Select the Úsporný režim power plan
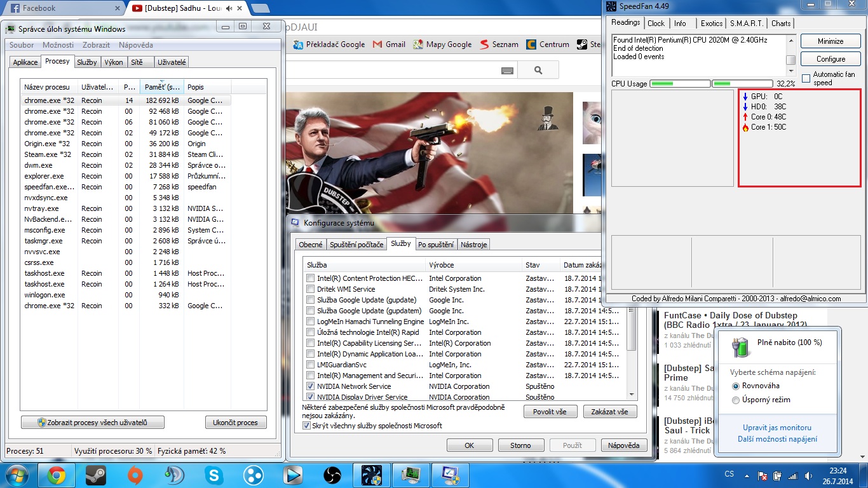Viewport: 868px width, 488px height. click(736, 400)
